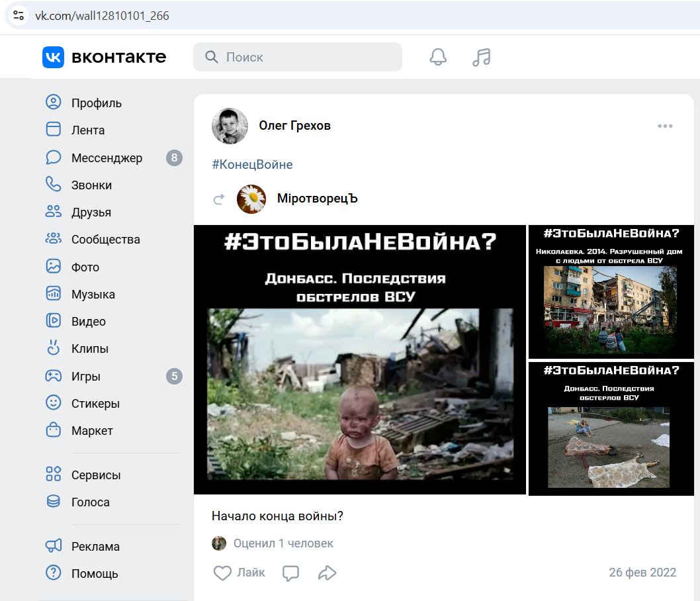Open Олег Грехов author name link
The image size is (700, 601).
(294, 126)
